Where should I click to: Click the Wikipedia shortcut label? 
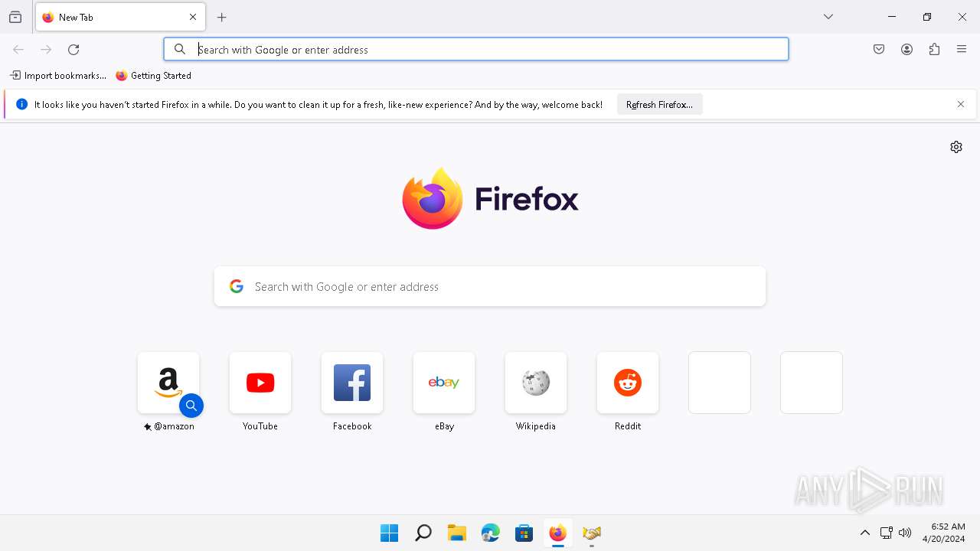click(x=536, y=426)
